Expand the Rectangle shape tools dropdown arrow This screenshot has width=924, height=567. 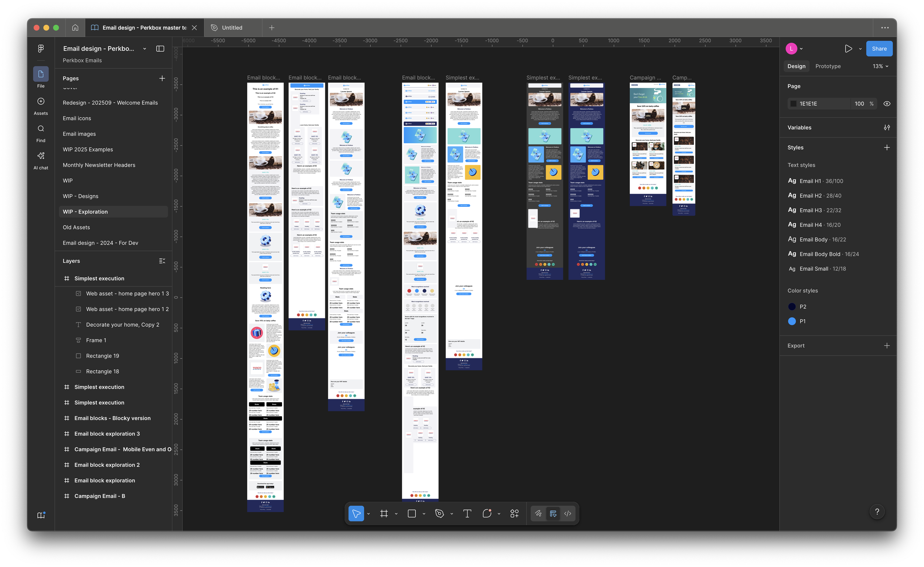pyautogui.click(x=424, y=514)
